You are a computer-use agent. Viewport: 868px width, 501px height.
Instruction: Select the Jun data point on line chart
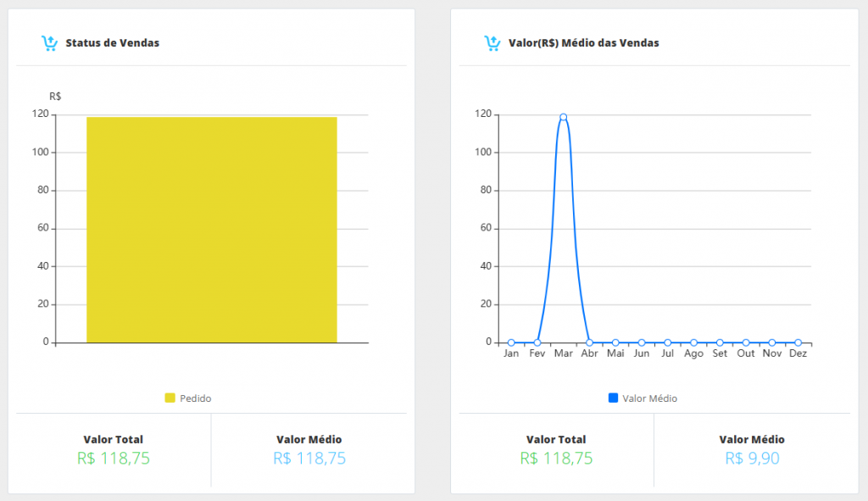642,342
